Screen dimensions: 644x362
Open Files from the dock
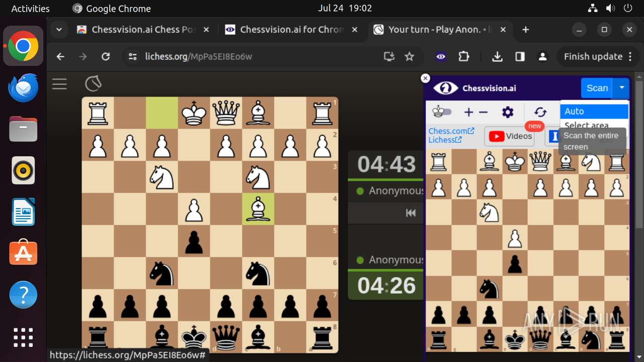click(x=23, y=129)
